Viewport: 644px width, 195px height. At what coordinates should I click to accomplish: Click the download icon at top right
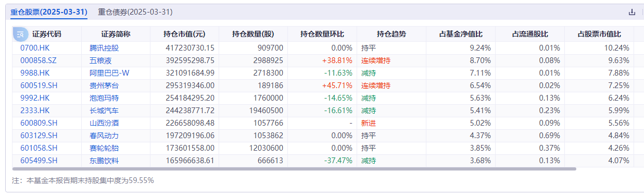(632, 12)
